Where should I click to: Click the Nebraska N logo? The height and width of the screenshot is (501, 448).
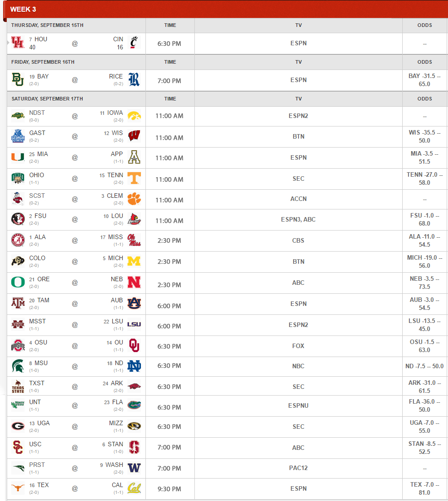pyautogui.click(x=134, y=282)
